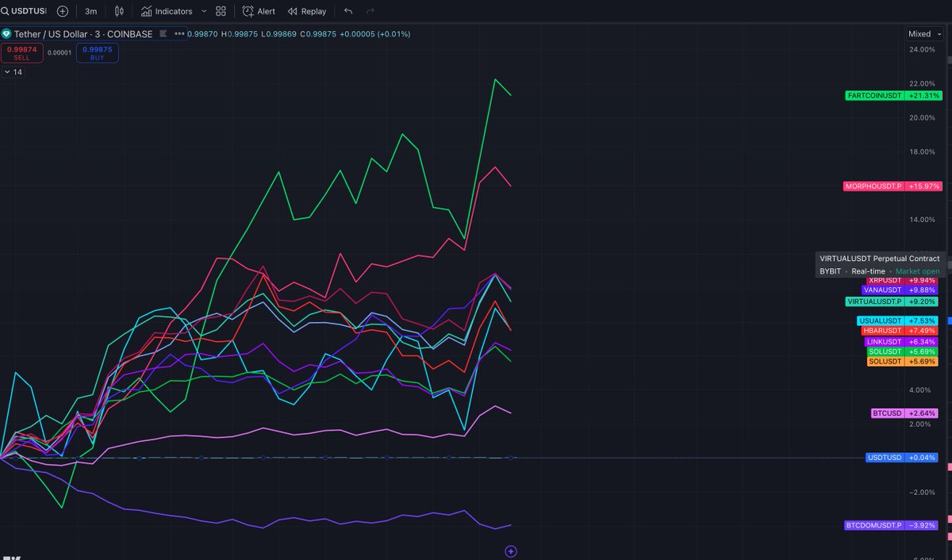The width and height of the screenshot is (952, 560).
Task: Click the undo arrow
Action: click(x=348, y=11)
